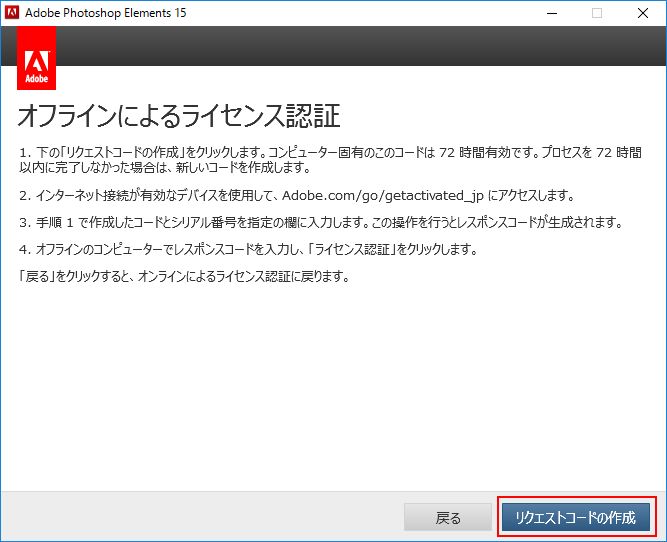Click the Adobe.com/go/getactivated_jp address text
667x542 pixels.
click(x=383, y=196)
